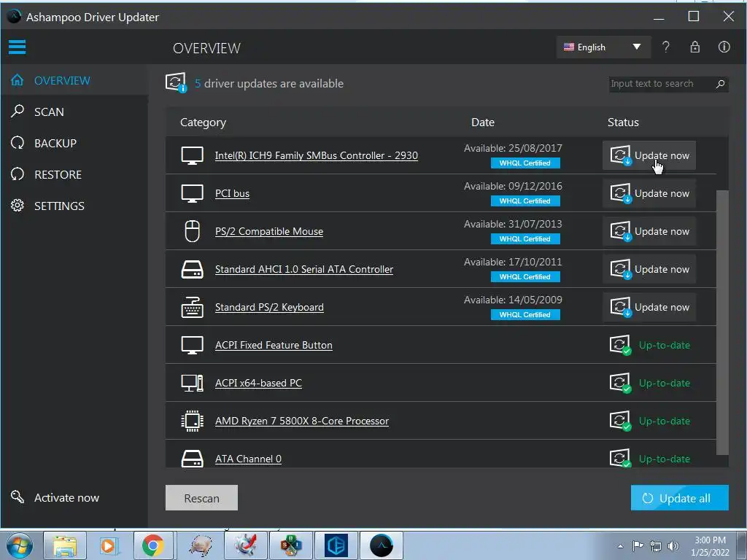Open Standard PS/2 Keyboard link
747x560 pixels.
click(x=269, y=307)
